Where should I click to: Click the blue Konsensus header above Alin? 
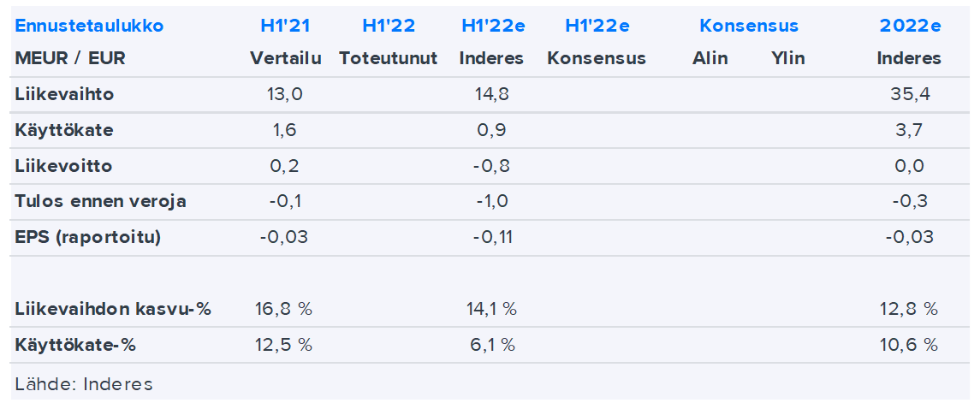tap(749, 26)
